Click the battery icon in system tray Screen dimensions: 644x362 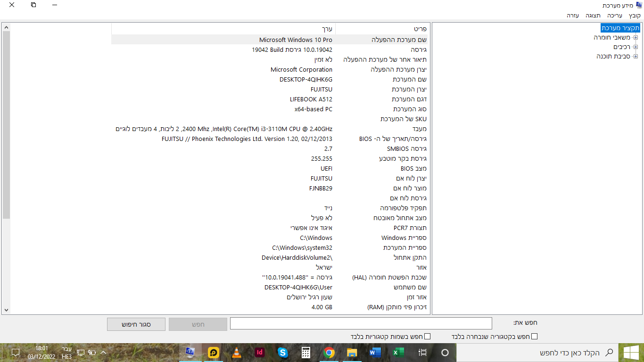tap(92, 352)
